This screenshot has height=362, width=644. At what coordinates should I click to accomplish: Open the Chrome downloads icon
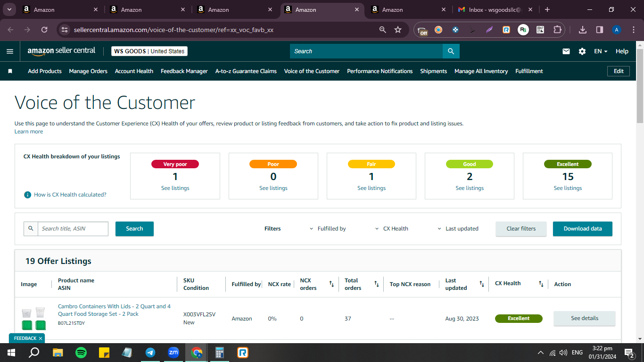pos(583,30)
